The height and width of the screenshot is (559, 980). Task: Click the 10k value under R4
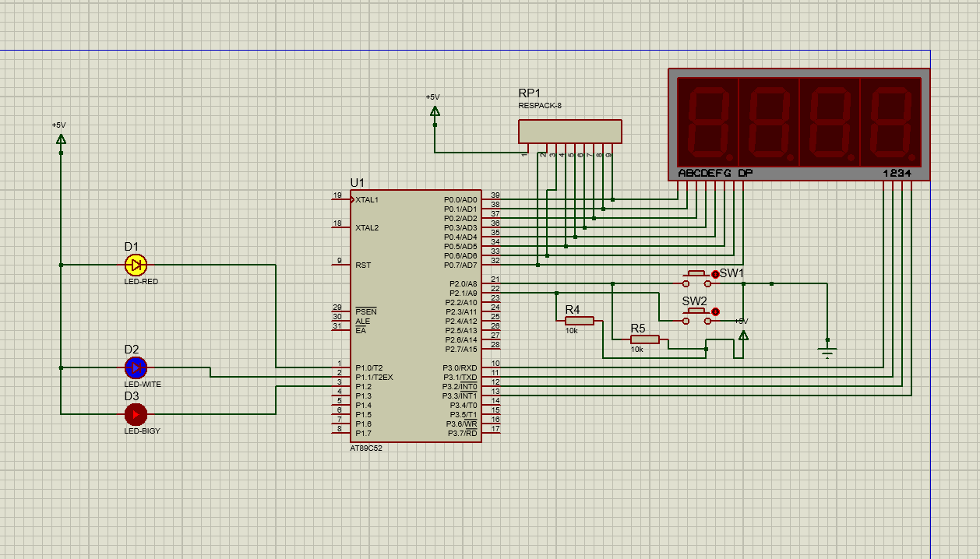click(572, 331)
